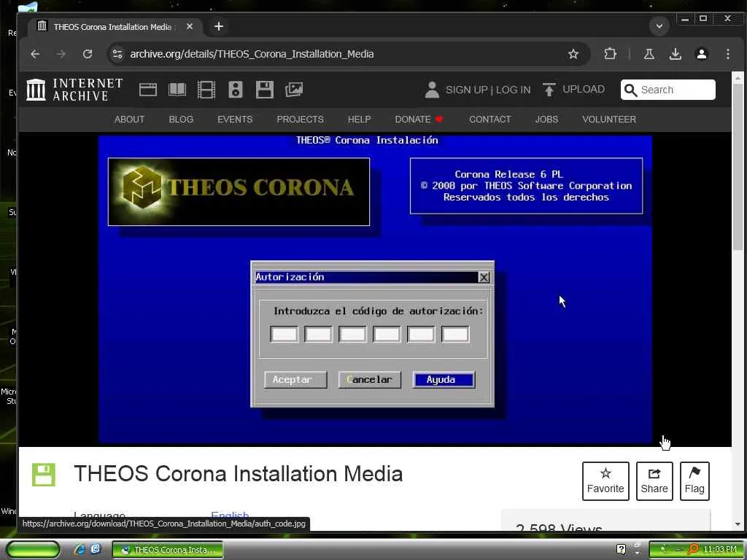
Task: Click the page vertical scrollbar thumb
Action: coord(738,167)
